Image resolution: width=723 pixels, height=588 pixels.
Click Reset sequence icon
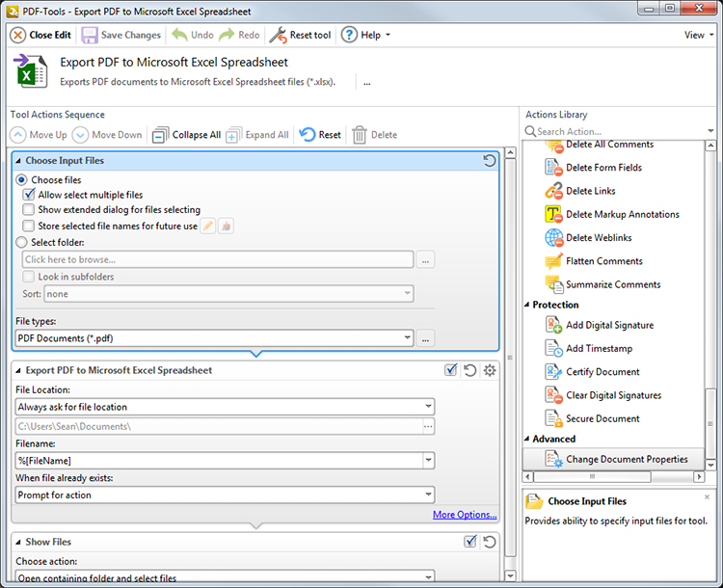pyautogui.click(x=308, y=135)
